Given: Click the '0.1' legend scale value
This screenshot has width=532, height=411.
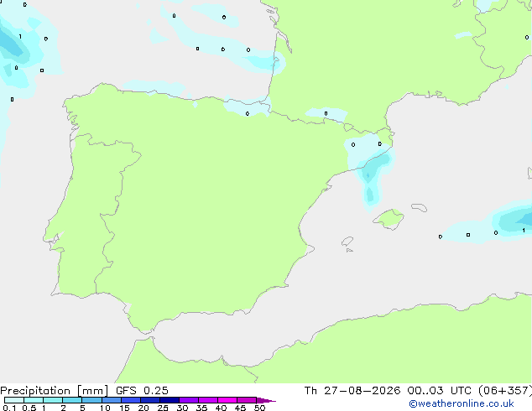Looking at the screenshot, I should pos(9,408).
